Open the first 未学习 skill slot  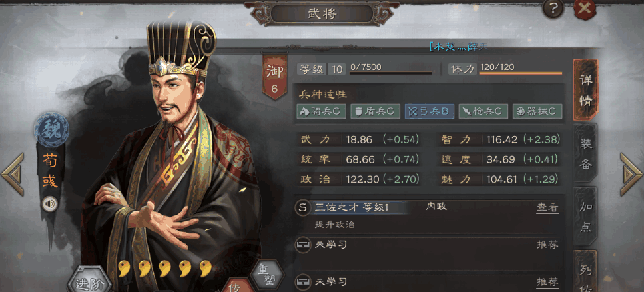[x=427, y=245]
